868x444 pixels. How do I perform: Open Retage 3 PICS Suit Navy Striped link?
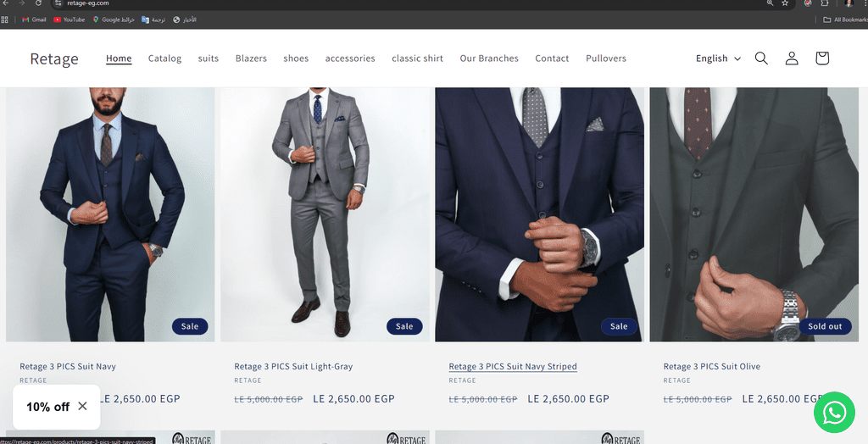[x=513, y=367]
